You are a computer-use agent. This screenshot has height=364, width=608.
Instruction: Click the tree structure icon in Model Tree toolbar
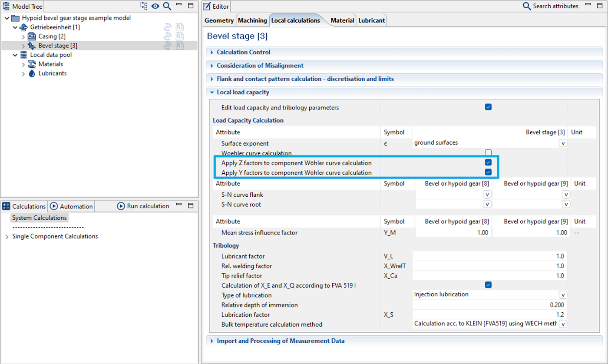tap(143, 6)
